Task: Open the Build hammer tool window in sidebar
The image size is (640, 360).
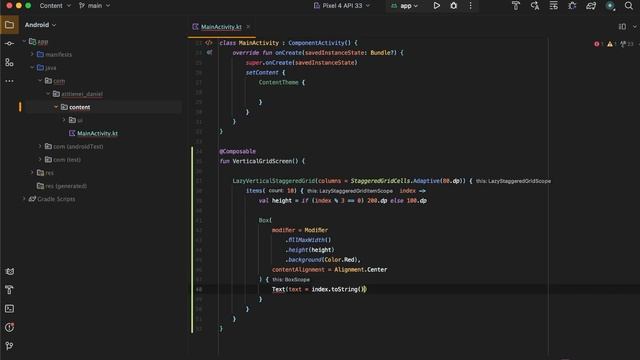Action: click(9, 290)
